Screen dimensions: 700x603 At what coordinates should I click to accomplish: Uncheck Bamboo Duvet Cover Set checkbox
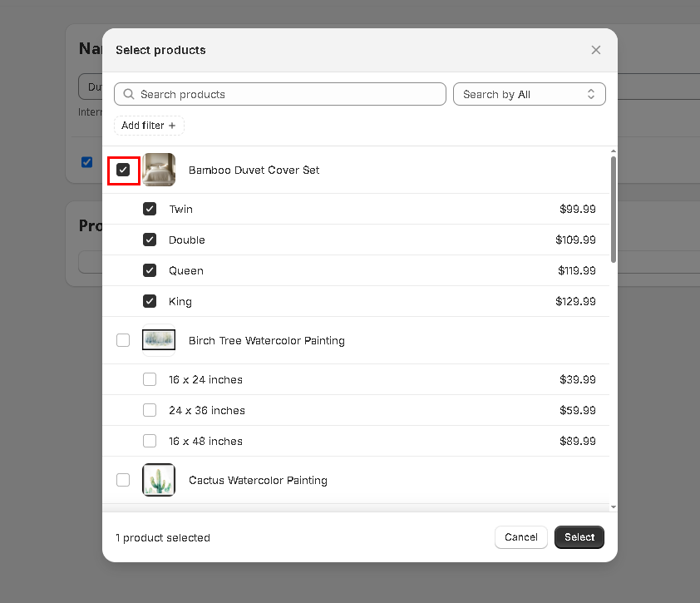pos(123,170)
